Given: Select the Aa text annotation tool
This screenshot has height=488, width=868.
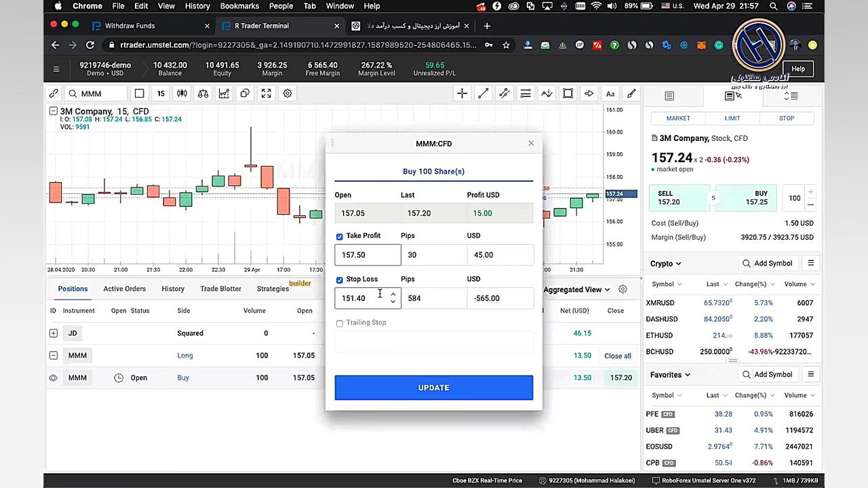Looking at the screenshot, I should 610,94.
